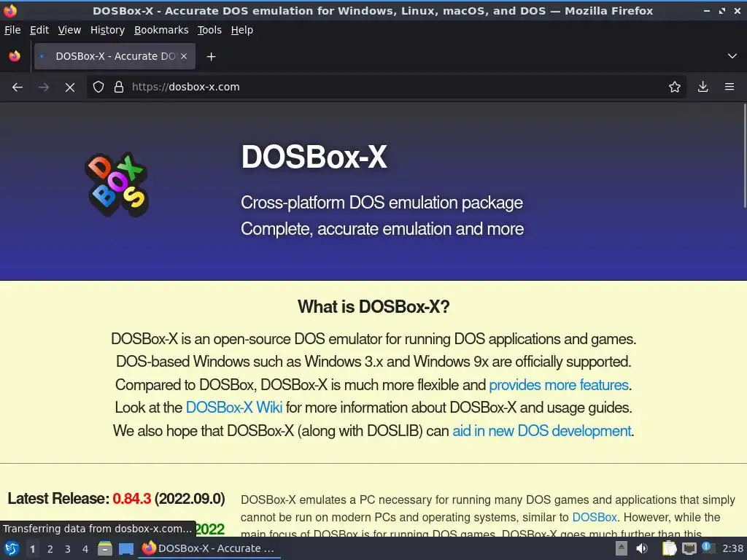
Task: Open Firefox View pinned icon
Action: pyautogui.click(x=15, y=56)
